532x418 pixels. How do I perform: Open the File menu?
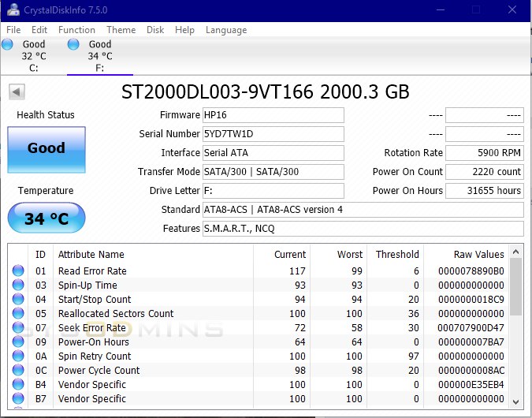point(13,30)
